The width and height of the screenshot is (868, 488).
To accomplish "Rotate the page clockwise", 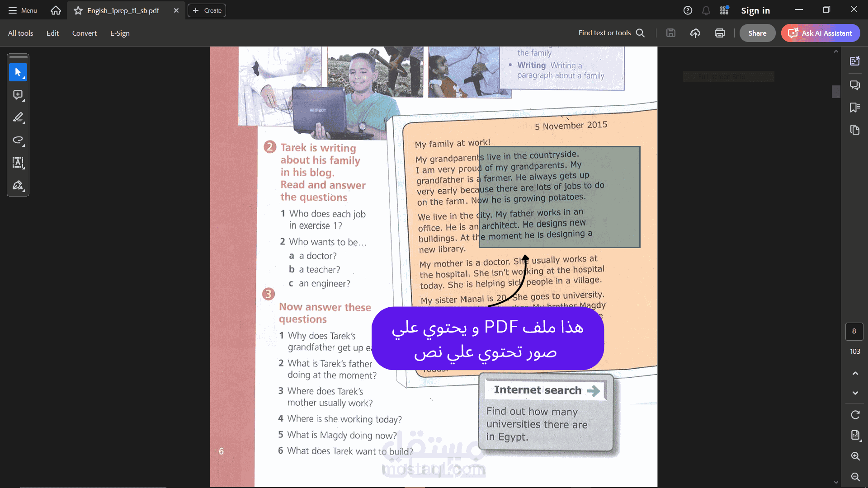I will pyautogui.click(x=855, y=415).
